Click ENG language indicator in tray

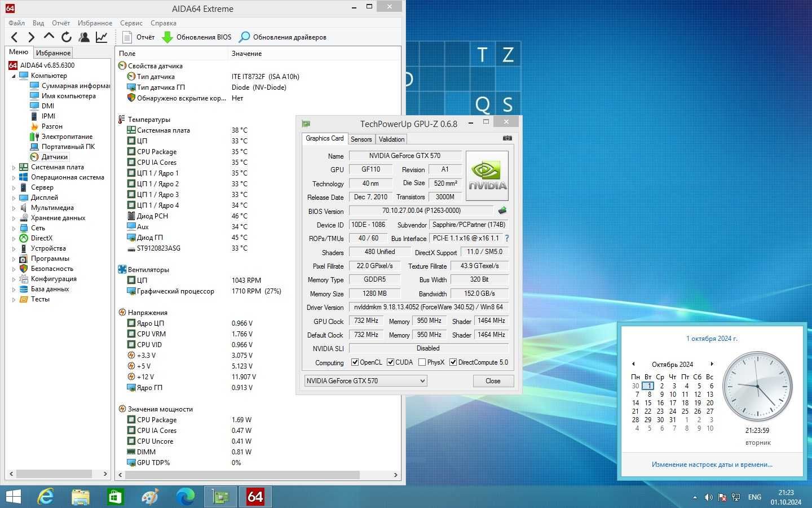coord(754,497)
